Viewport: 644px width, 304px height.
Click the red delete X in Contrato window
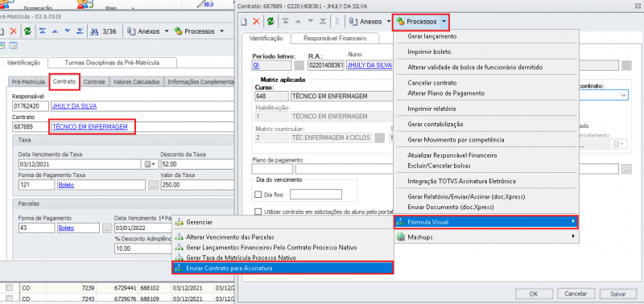pos(256,22)
